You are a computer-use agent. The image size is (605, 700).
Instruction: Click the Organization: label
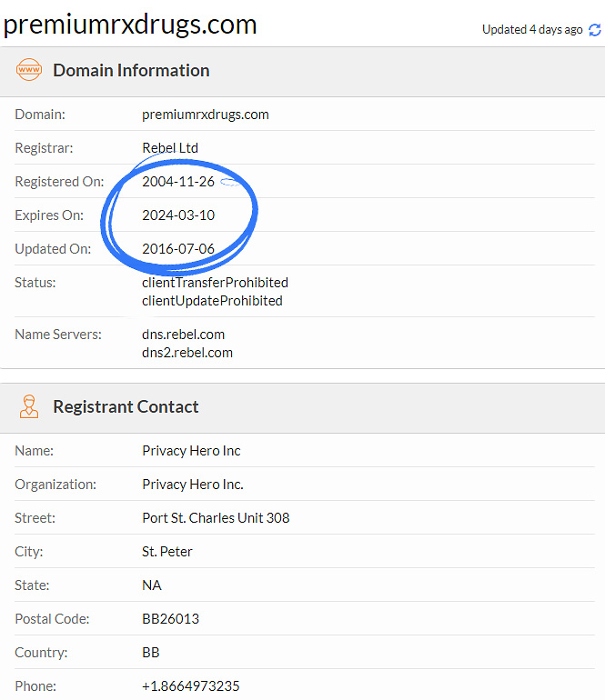pyautogui.click(x=55, y=485)
